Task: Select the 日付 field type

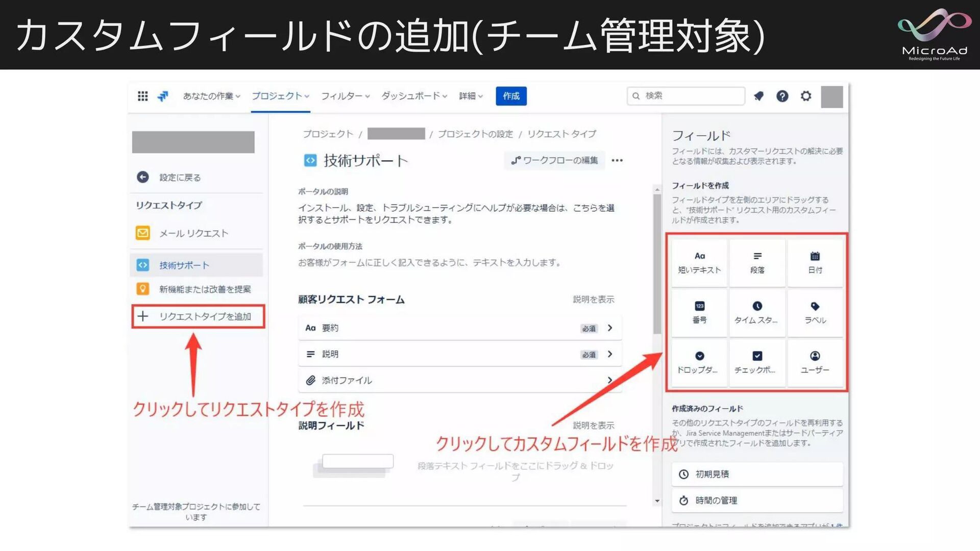Action: tap(815, 263)
